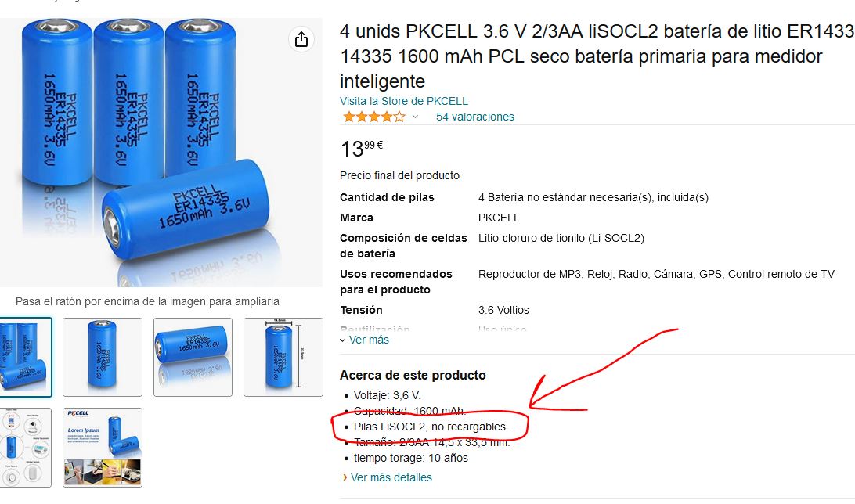Select the first thumbnail with four batteries
Viewport: 855px width, 504px height.
point(26,357)
